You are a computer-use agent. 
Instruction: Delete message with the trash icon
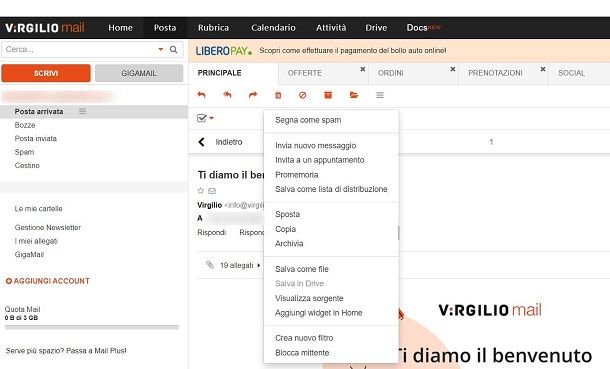(x=278, y=95)
